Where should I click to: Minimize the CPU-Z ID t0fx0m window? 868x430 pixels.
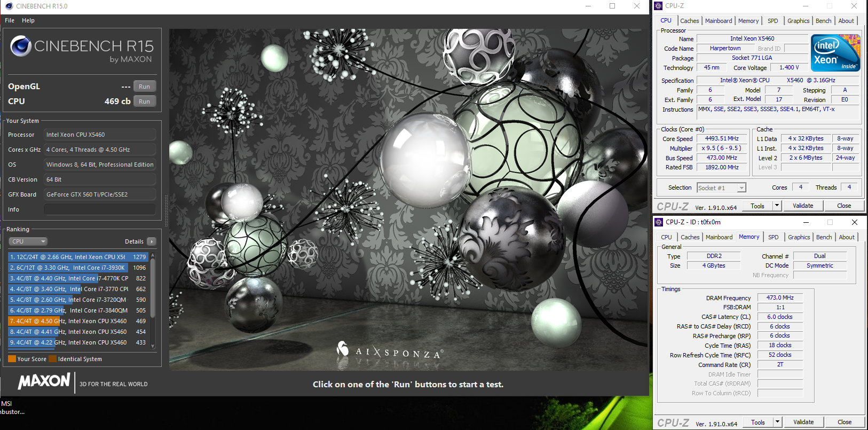click(806, 222)
